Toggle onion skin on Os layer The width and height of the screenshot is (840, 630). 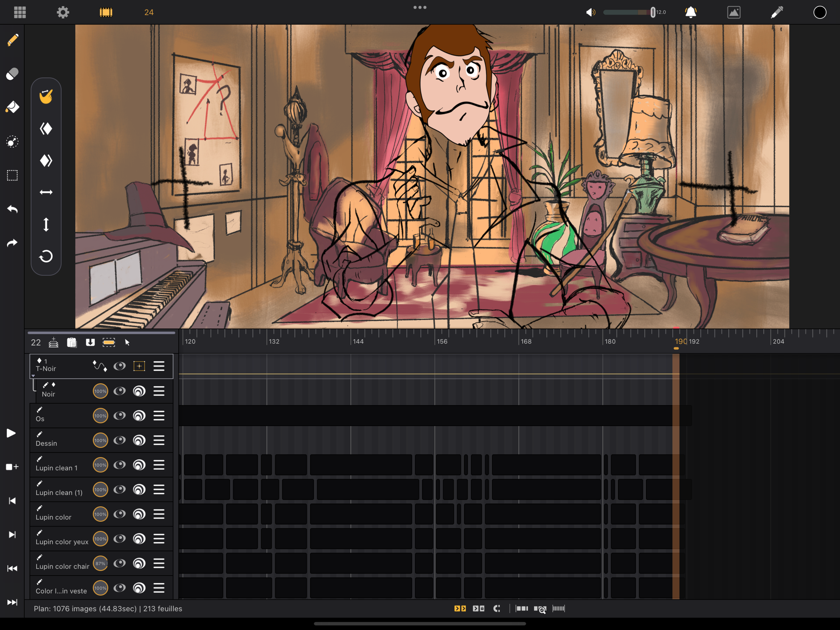tap(139, 416)
